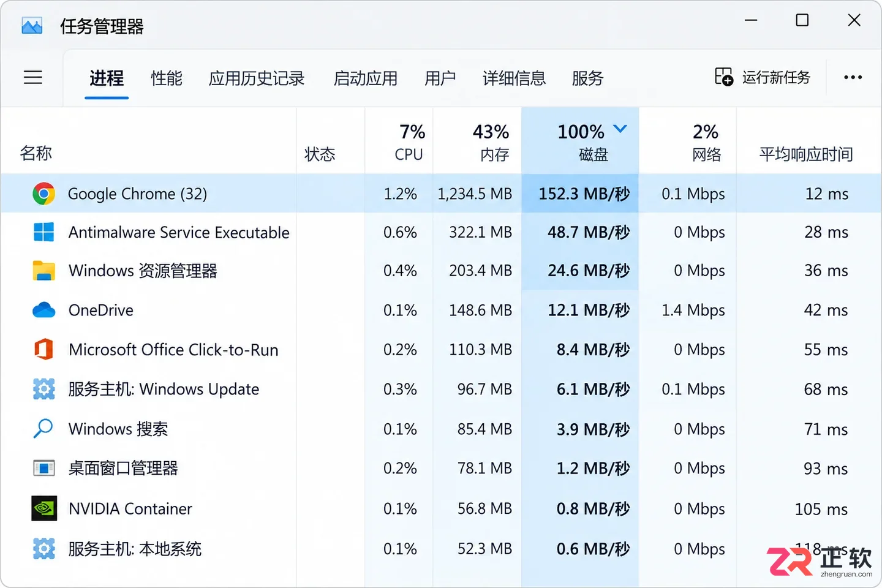Sort by the 状态 column header
This screenshot has width=882, height=588.
(x=320, y=154)
